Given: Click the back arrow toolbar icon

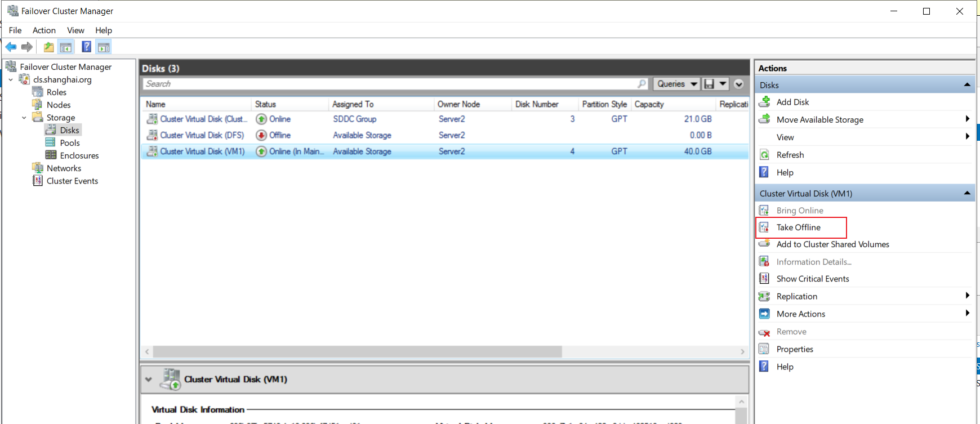Looking at the screenshot, I should (11, 47).
